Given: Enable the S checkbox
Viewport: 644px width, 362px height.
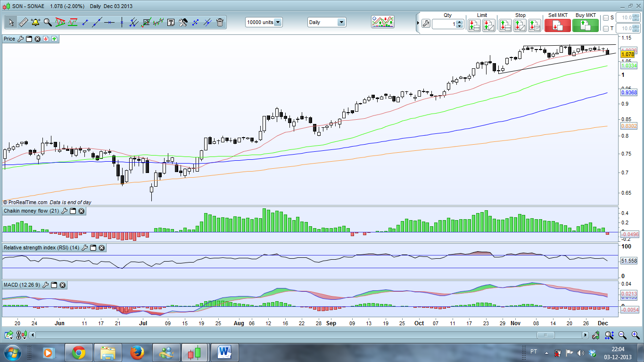Looking at the screenshot, I should tap(606, 18).
